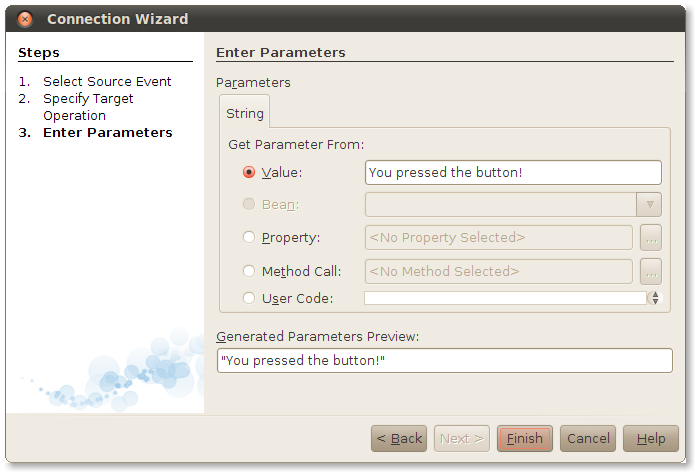Viewport: 695px width, 472px height.
Task: Click the Property browse ellipsis button
Action: [x=651, y=238]
